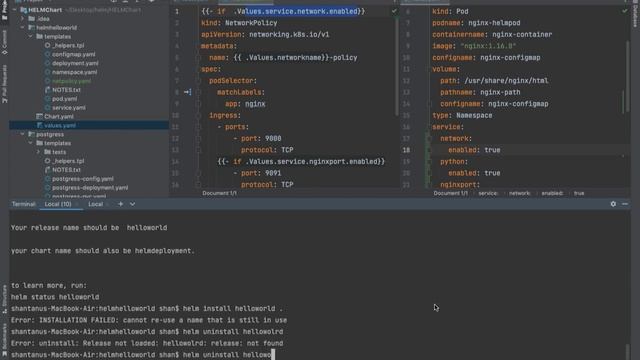640x360 pixels.
Task: Switch to Local (10) terminal tab
Action: coord(58,204)
